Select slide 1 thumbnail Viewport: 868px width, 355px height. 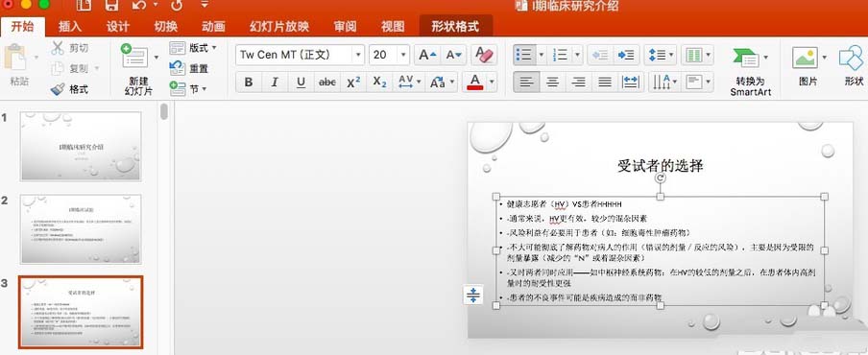click(81, 146)
